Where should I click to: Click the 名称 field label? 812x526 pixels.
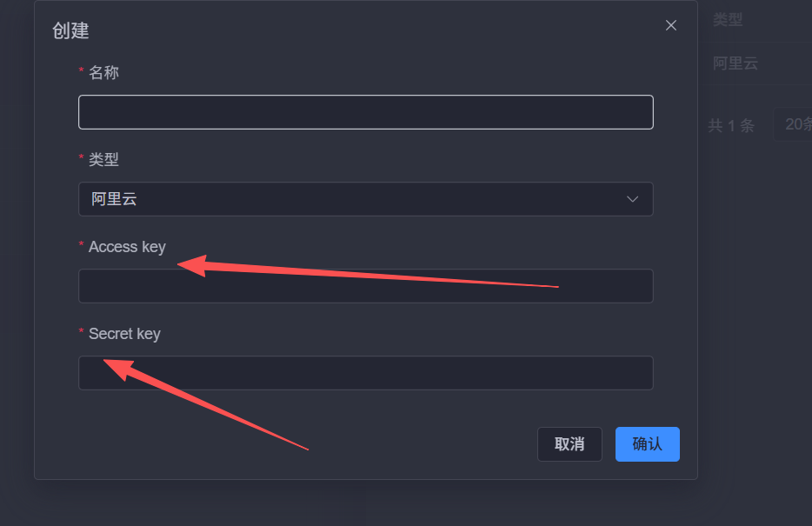pyautogui.click(x=103, y=72)
